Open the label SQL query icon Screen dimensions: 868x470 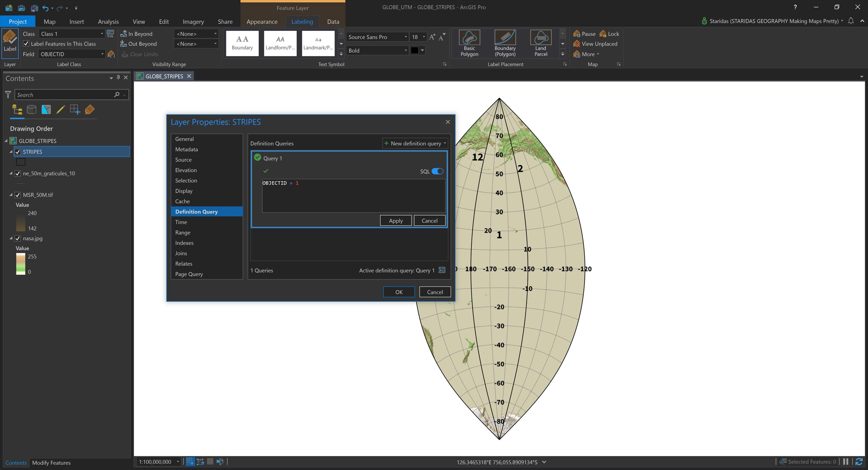(110, 34)
